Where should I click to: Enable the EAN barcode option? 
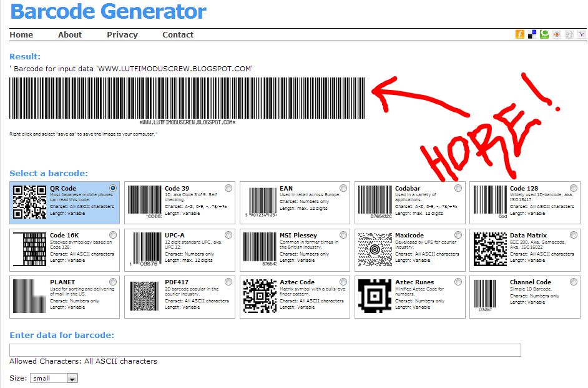(343, 187)
